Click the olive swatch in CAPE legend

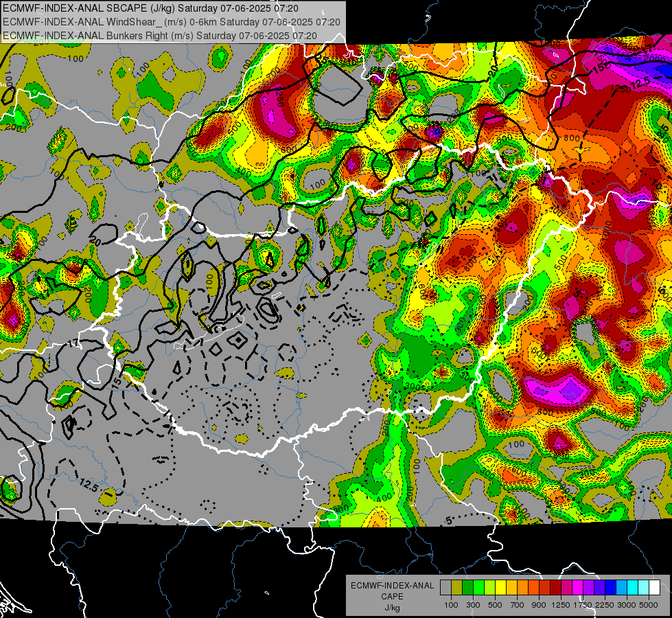click(457, 588)
